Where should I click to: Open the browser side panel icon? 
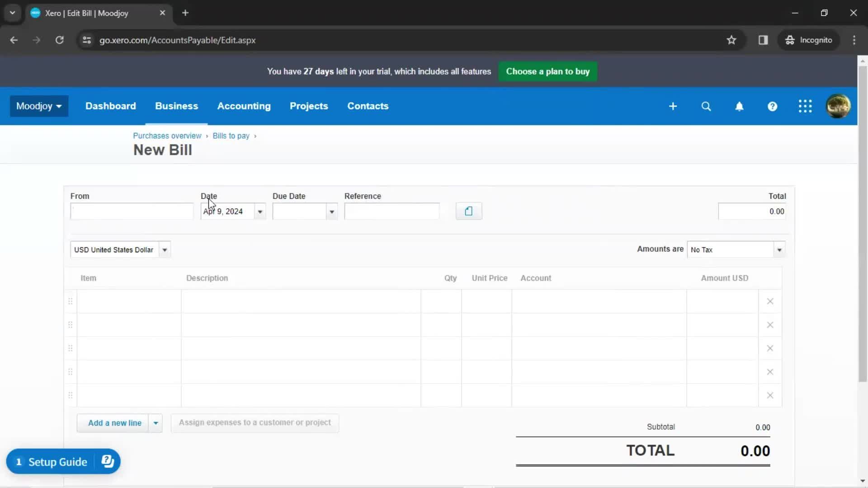tap(763, 40)
